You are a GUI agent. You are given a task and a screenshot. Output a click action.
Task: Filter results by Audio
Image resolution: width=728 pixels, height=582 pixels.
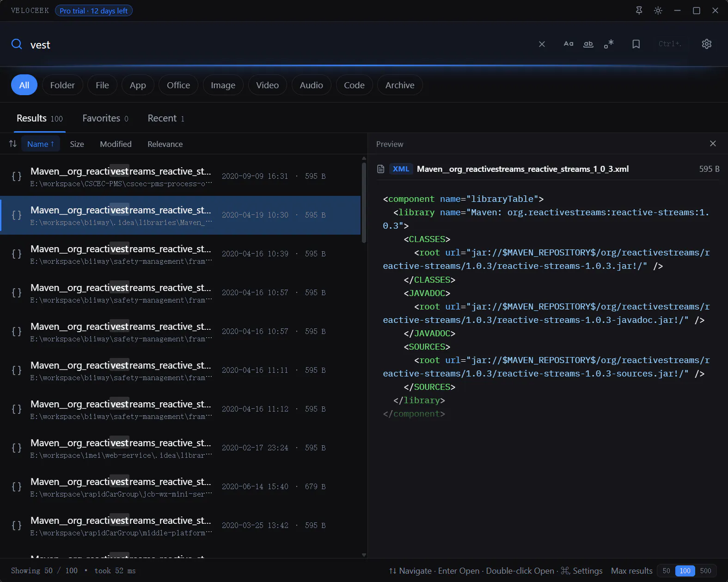coord(311,85)
